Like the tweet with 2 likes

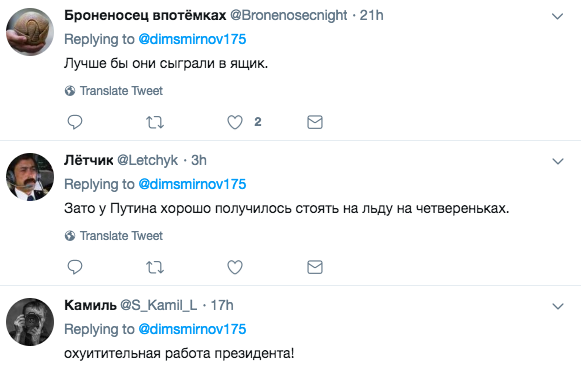(235, 122)
